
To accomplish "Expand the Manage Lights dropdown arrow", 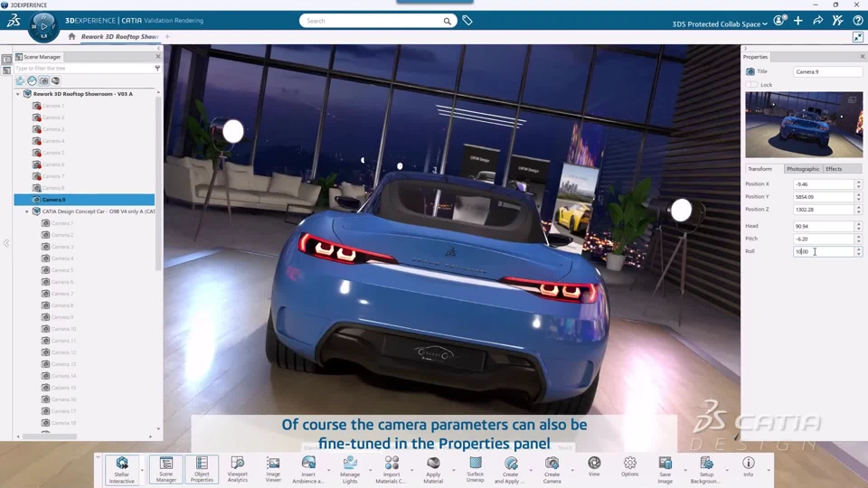I will [371, 470].
